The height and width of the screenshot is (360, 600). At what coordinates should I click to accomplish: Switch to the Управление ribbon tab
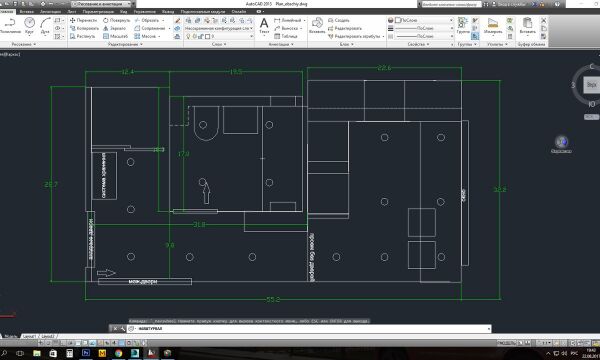tap(145, 11)
